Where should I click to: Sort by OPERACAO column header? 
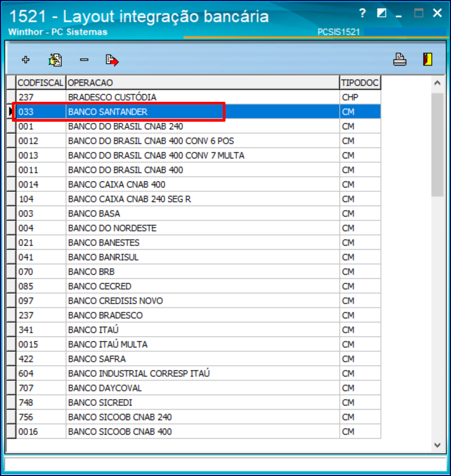(x=202, y=82)
